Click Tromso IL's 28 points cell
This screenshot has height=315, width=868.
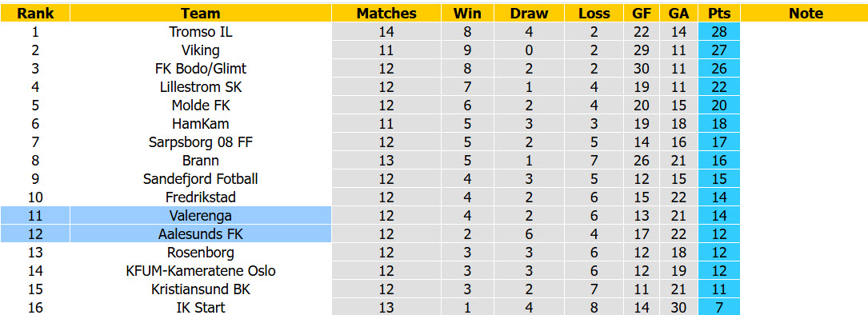pyautogui.click(x=719, y=32)
